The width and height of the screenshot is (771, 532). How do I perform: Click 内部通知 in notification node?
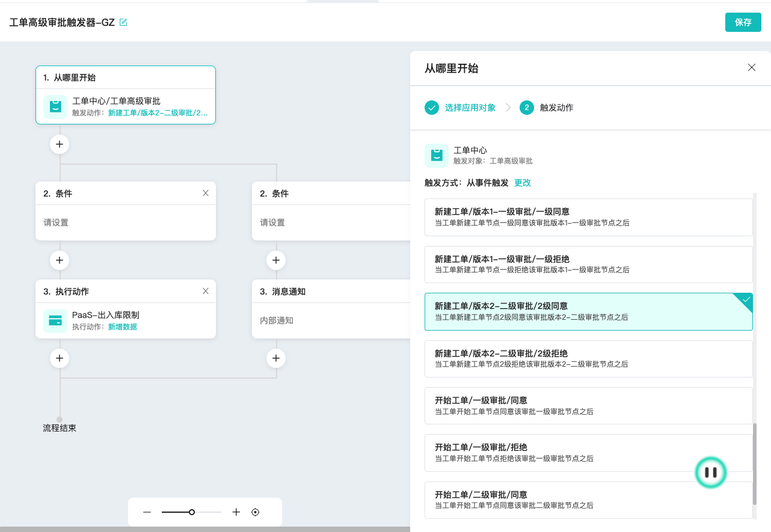(277, 320)
